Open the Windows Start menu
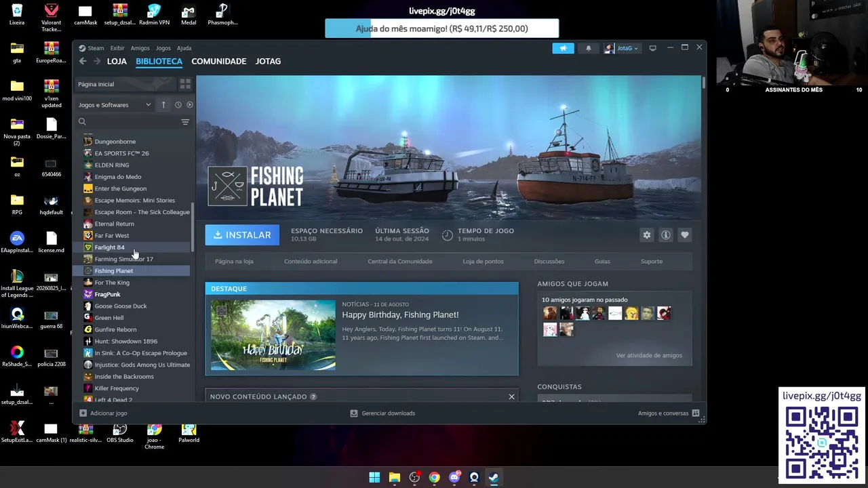The height and width of the screenshot is (488, 868). tap(374, 477)
